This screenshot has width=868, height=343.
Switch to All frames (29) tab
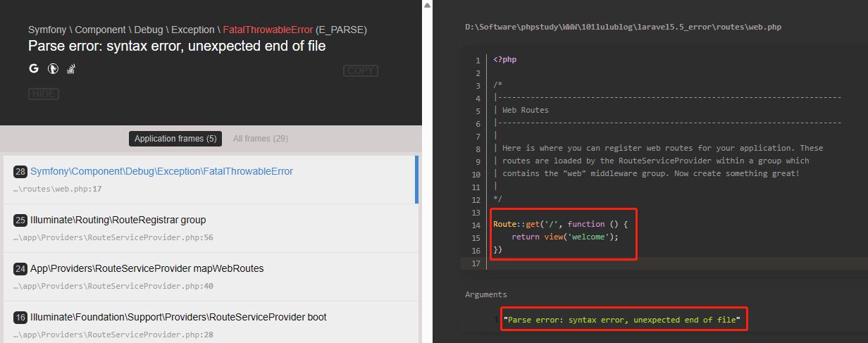coord(261,139)
